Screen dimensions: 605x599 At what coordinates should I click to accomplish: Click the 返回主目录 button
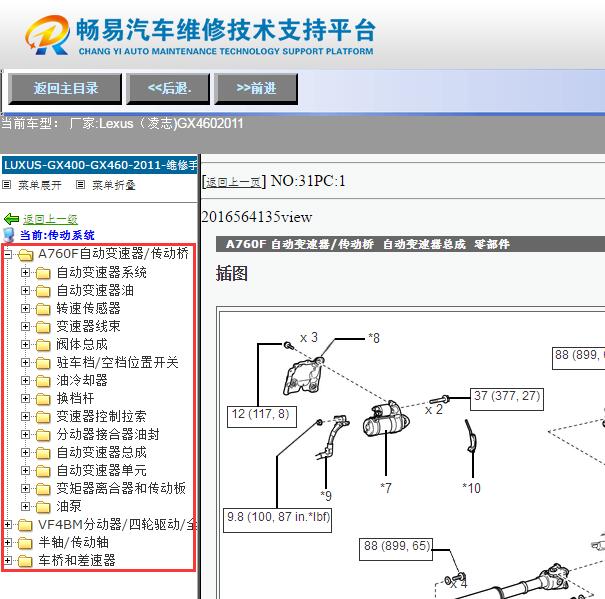[65, 88]
